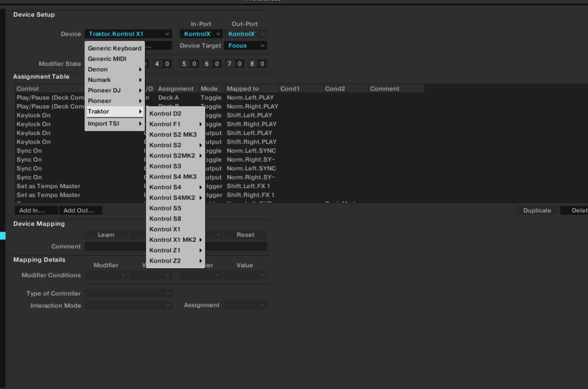The width and height of the screenshot is (588, 389).
Task: Expand the Pioneer DJ submenu
Action: coord(114,90)
